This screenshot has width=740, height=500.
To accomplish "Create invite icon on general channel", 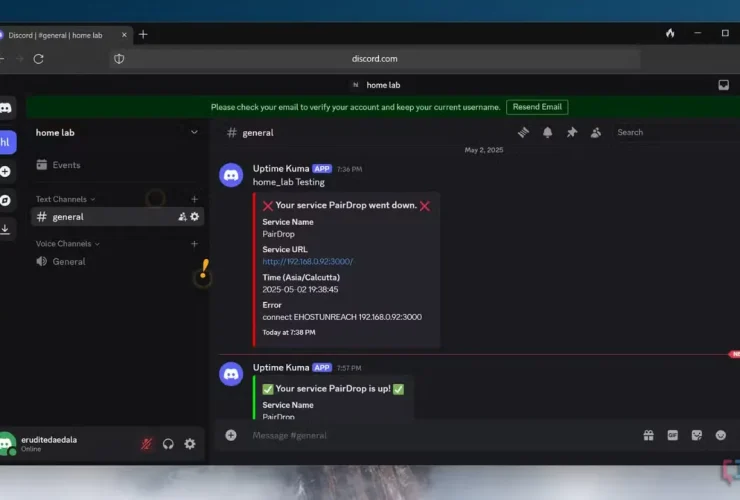I will (x=182, y=217).
